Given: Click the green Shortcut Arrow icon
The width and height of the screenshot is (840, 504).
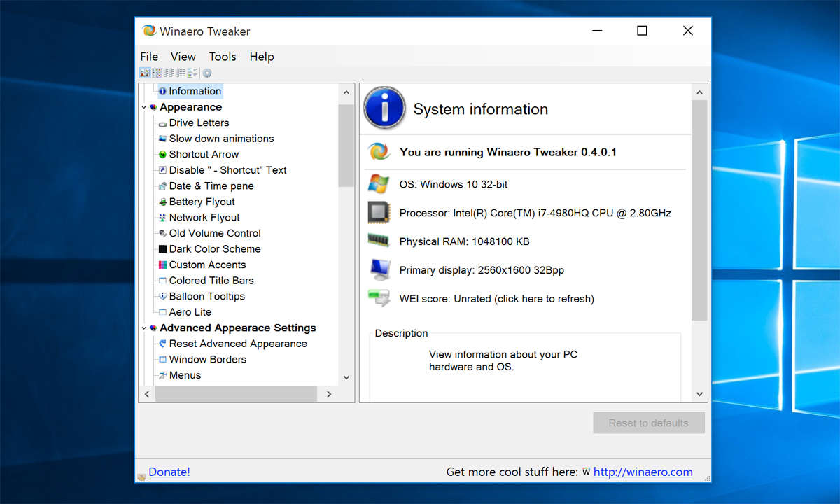Looking at the screenshot, I should click(162, 155).
